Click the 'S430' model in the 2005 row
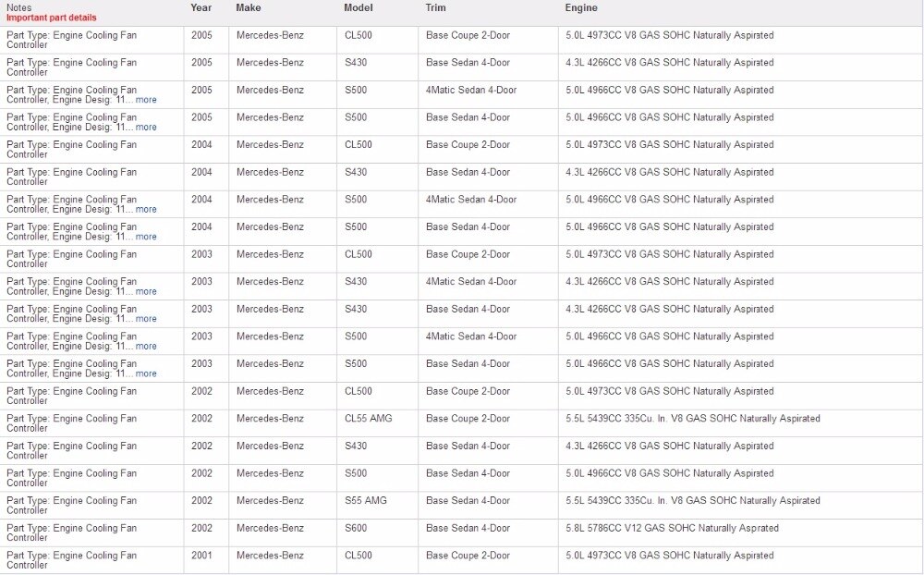This screenshot has height=575, width=924. (356, 62)
